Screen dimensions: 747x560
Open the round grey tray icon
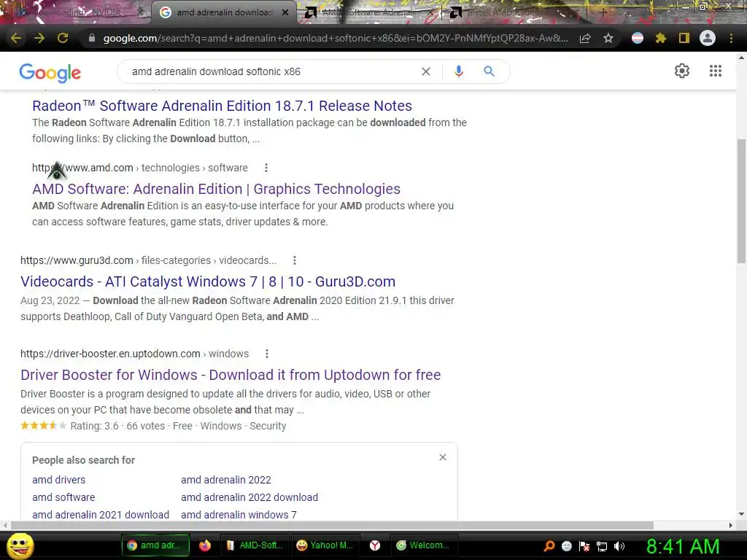pos(566,546)
